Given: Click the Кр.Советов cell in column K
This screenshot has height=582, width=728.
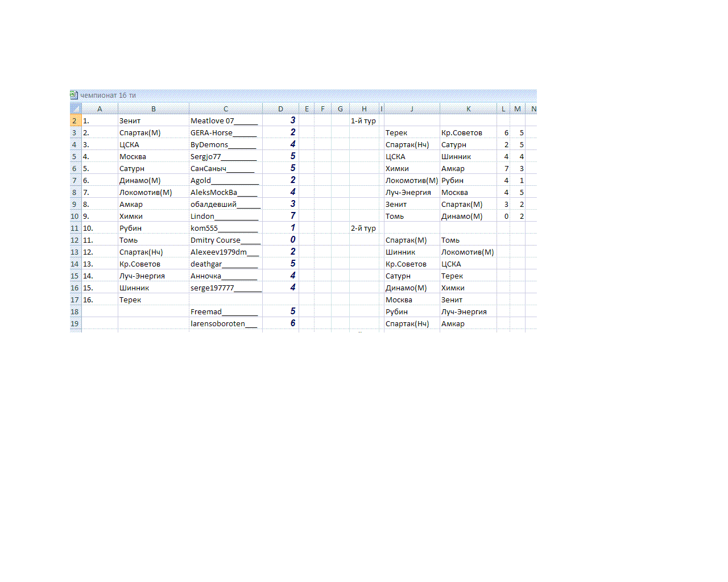Looking at the screenshot, I should coord(462,132).
